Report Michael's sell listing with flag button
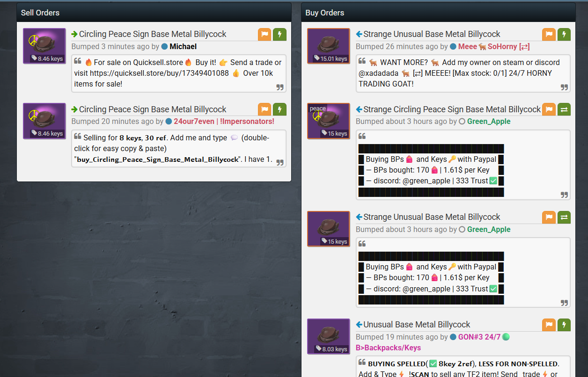588x377 pixels. click(265, 34)
